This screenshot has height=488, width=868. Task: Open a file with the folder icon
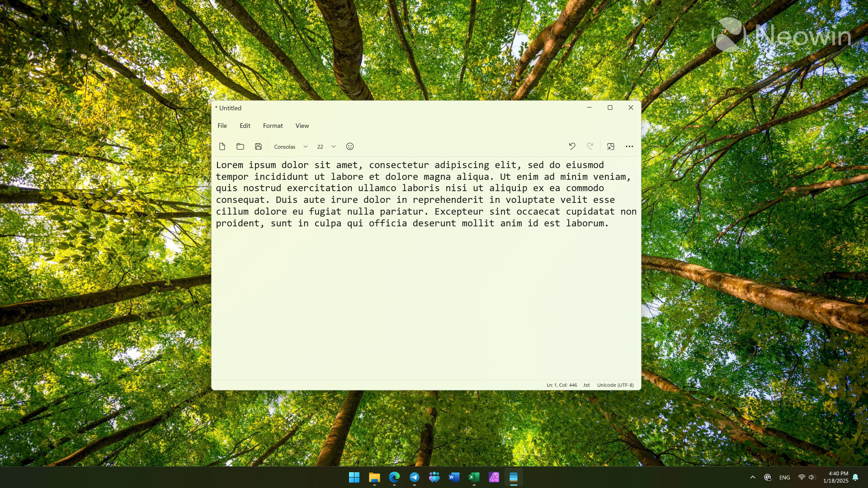tap(240, 146)
